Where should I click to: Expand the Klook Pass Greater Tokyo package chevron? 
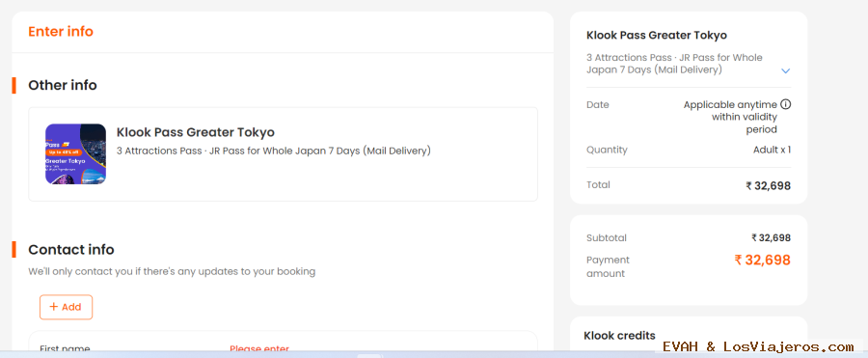click(x=785, y=71)
